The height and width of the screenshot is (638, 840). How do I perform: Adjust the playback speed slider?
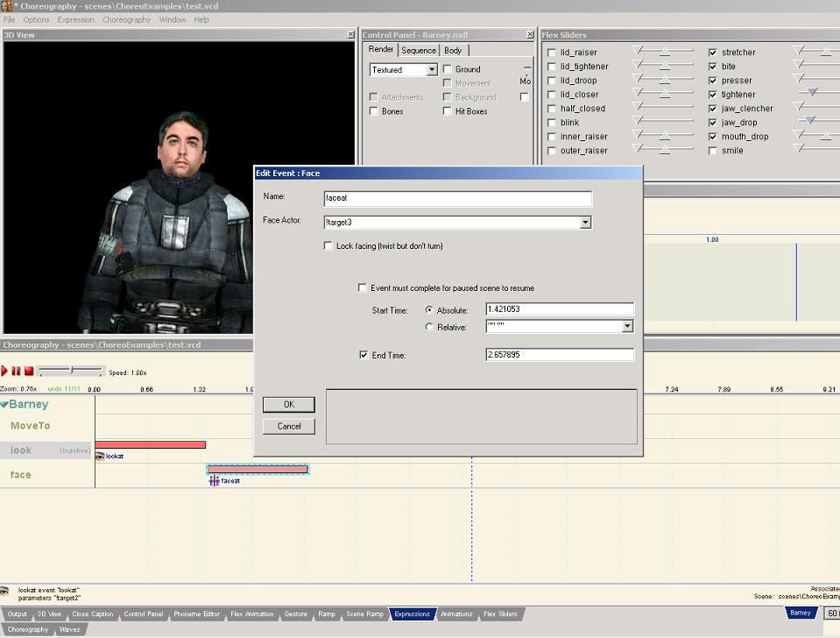(71, 371)
